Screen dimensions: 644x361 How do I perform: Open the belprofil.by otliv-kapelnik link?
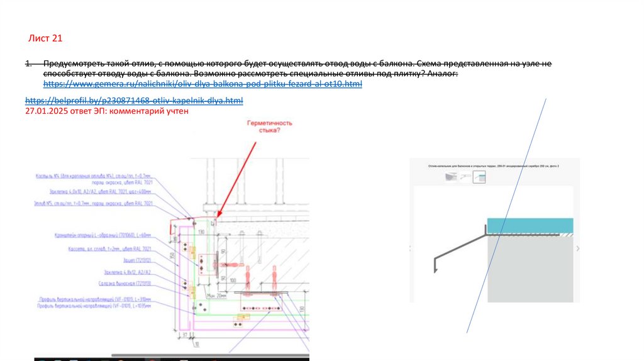(134, 100)
